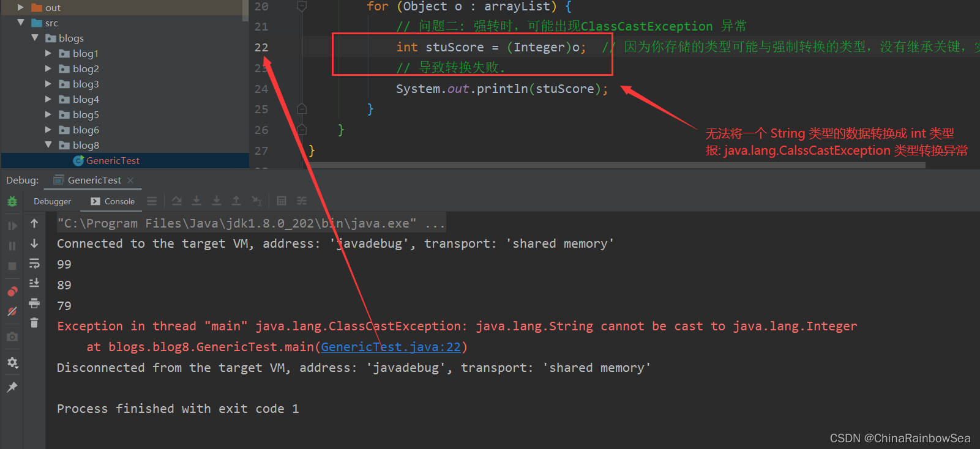Expand the blog5 package
The height and width of the screenshot is (449, 980).
tap(48, 114)
